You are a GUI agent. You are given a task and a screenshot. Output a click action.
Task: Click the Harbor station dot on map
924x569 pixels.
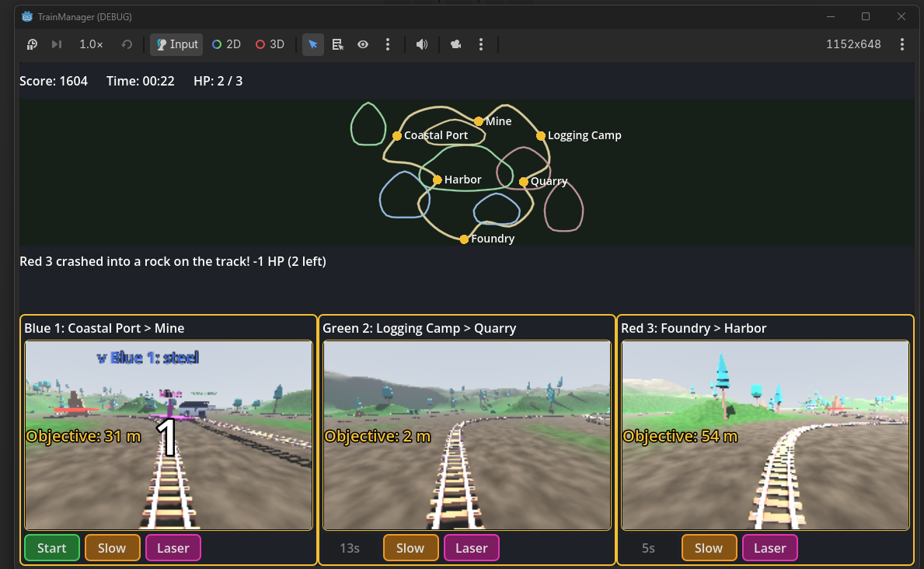(438, 180)
